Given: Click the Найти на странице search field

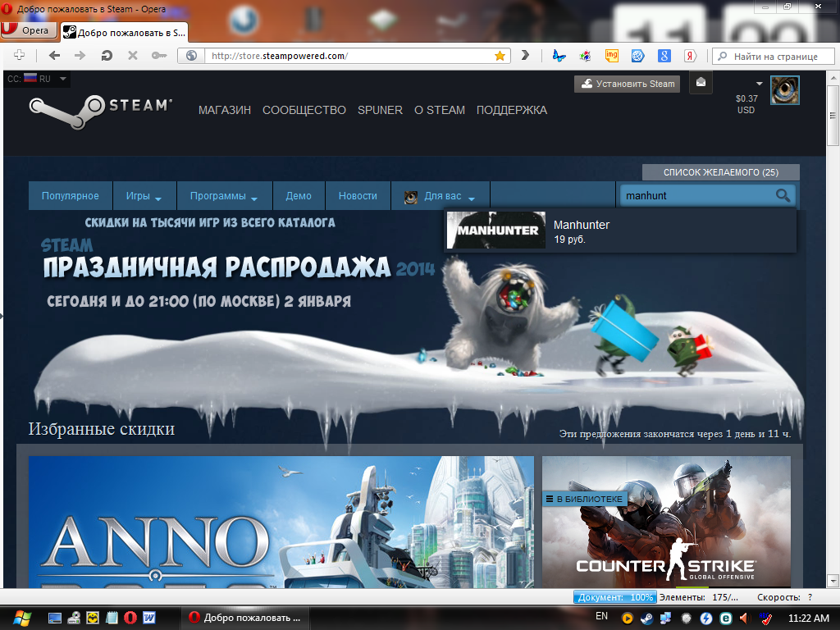Looking at the screenshot, I should (774, 56).
